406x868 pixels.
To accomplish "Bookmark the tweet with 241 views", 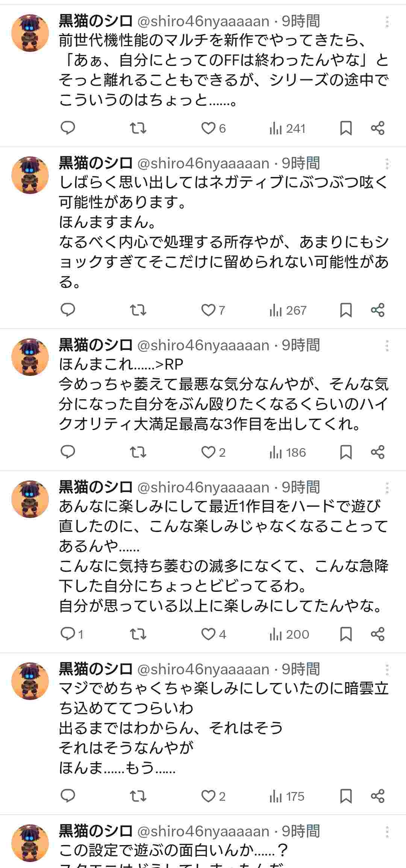I will point(346,129).
